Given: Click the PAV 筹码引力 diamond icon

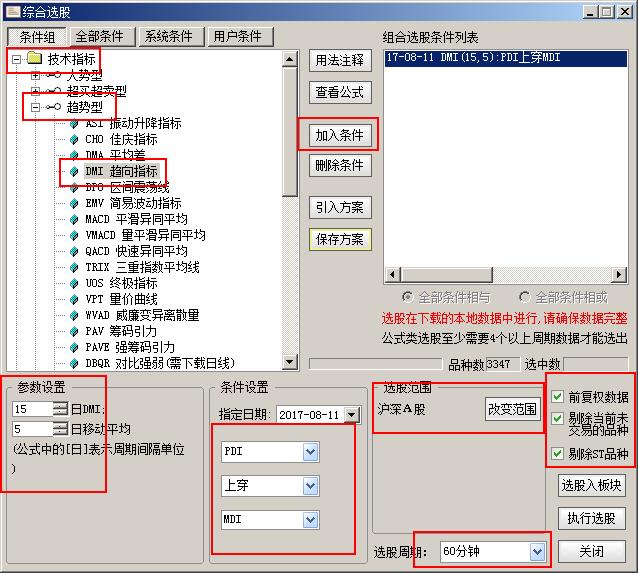Looking at the screenshot, I should 74,331.
